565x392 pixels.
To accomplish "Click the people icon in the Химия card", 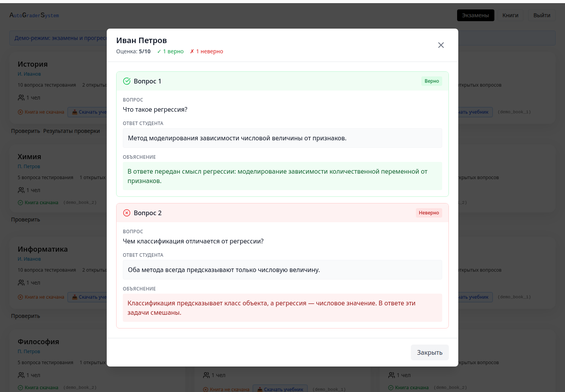I will click(21, 190).
